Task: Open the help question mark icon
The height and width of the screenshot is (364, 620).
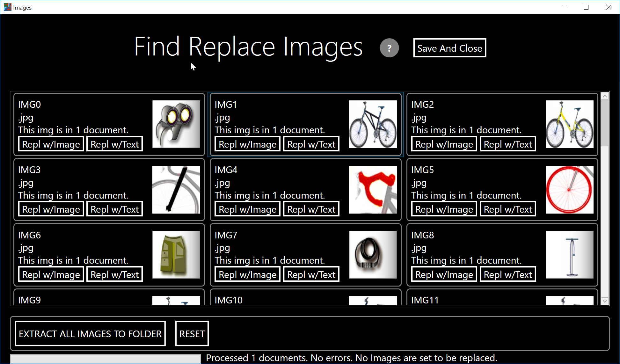Action: (389, 48)
